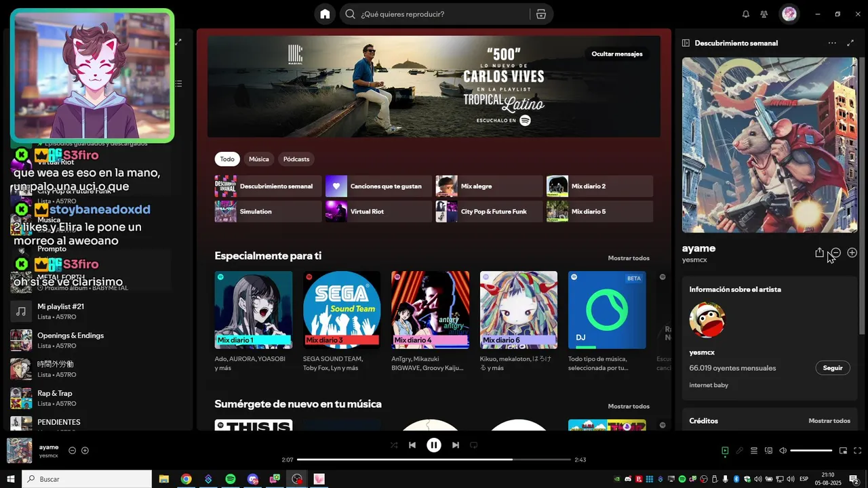Open the Mix diario 2 tile

[x=599, y=186]
